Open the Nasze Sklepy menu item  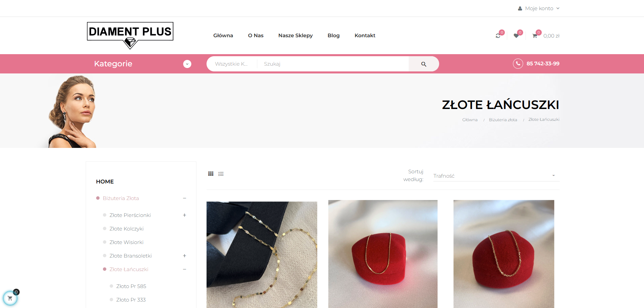coord(295,36)
